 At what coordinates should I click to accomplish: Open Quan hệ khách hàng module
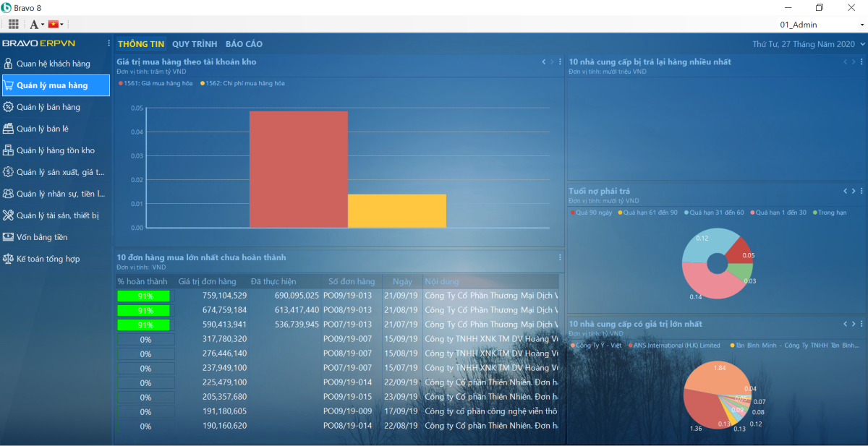(53, 64)
